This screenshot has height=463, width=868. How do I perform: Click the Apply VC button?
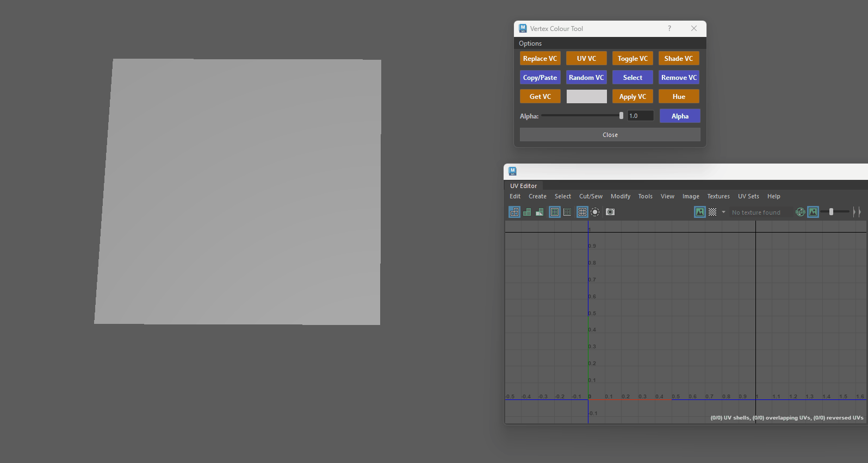coord(633,97)
